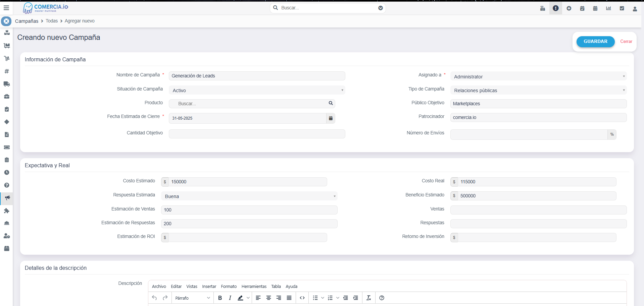Click the date picker calendar icon
Screen dimensions: 644x306
coord(331,118)
